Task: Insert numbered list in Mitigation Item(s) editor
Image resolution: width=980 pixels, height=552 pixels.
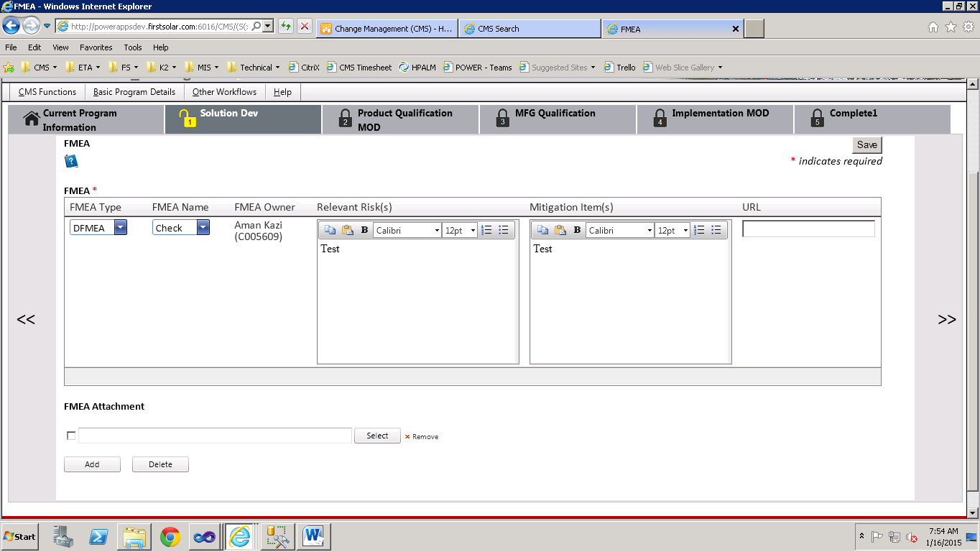Action: coord(699,230)
